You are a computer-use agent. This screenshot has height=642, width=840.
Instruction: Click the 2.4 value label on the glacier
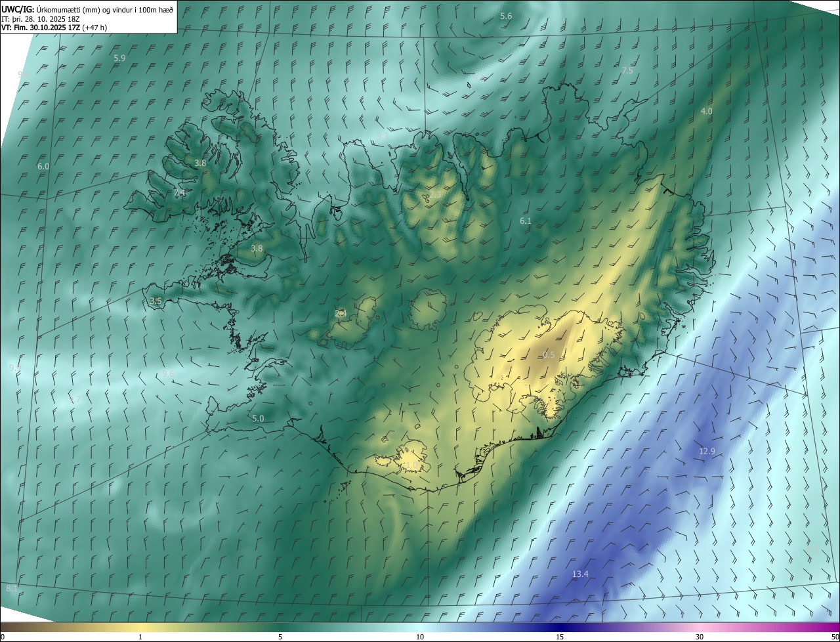[x=341, y=314]
